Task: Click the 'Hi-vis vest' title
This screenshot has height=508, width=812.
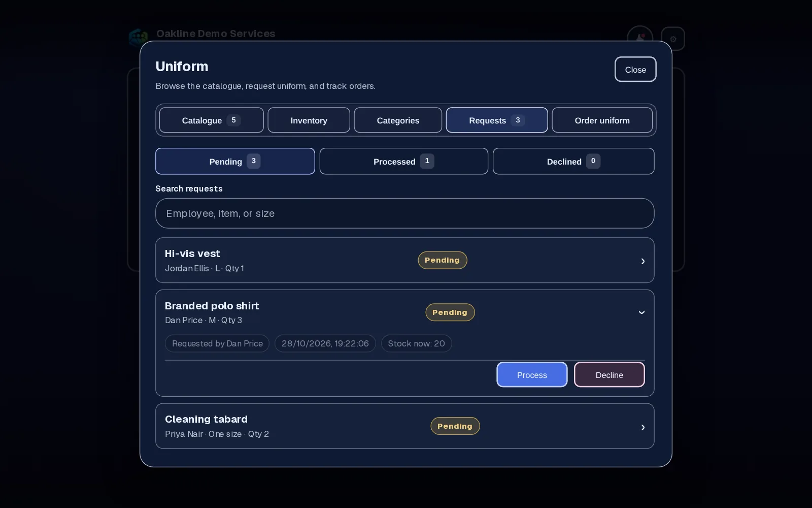Action: (x=192, y=253)
